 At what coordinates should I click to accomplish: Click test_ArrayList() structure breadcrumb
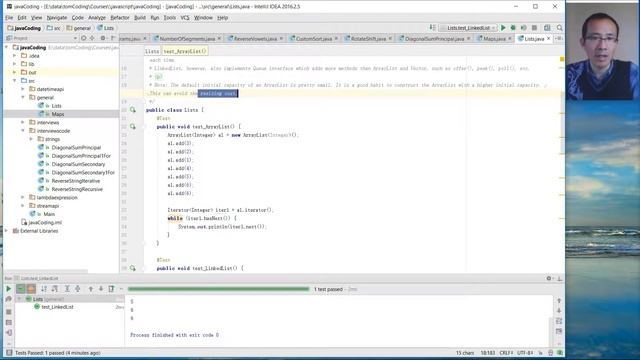(185, 51)
